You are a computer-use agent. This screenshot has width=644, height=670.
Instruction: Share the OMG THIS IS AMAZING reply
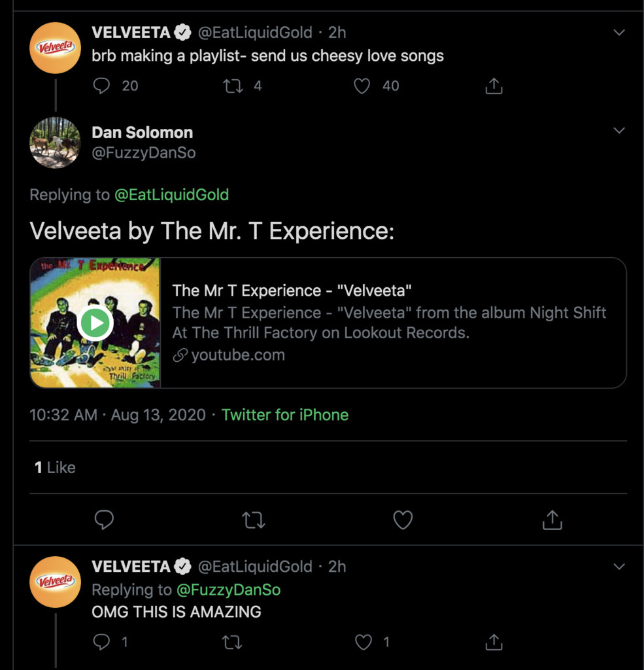point(494,642)
